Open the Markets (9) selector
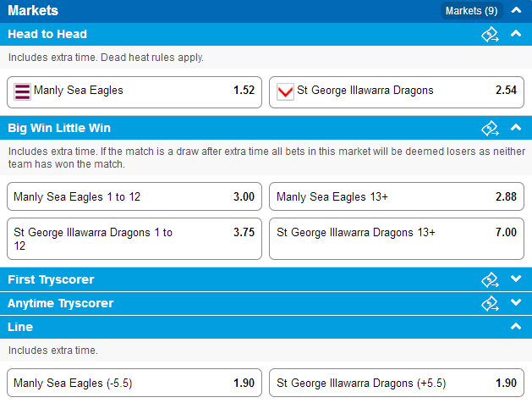Viewport: 532px width, 403px height. coord(472,11)
